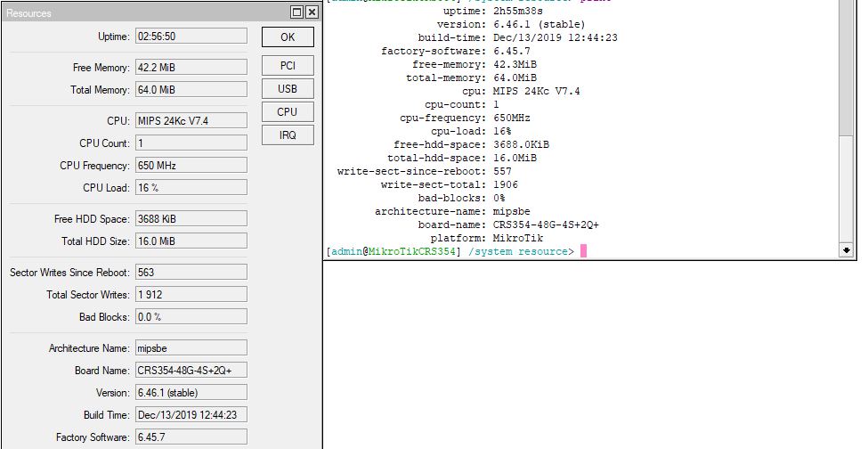868x449 pixels.
Task: Select the Board Name field CRS354-48G-4S+2Q+
Action: point(191,370)
